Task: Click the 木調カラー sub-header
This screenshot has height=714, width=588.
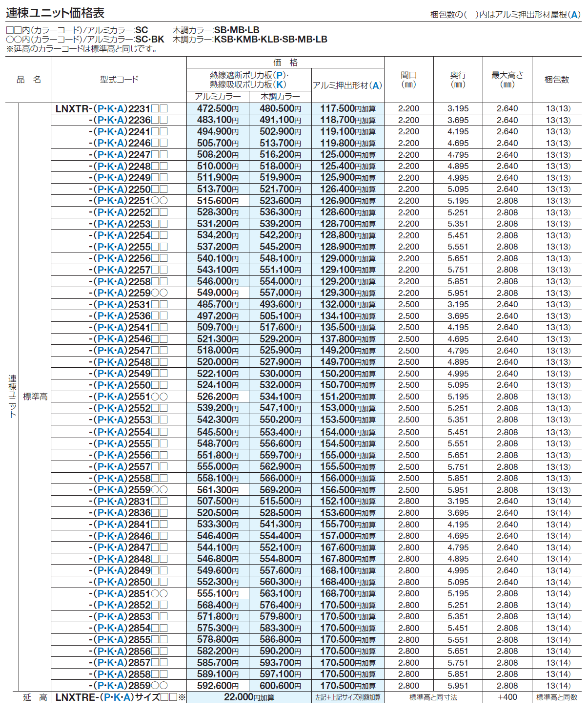Action: (280, 97)
